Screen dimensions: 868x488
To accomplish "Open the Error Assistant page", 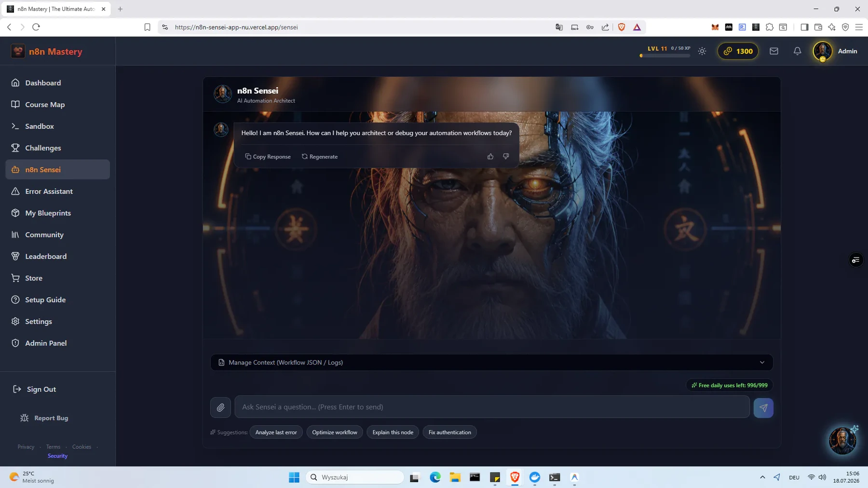I will (58, 191).
